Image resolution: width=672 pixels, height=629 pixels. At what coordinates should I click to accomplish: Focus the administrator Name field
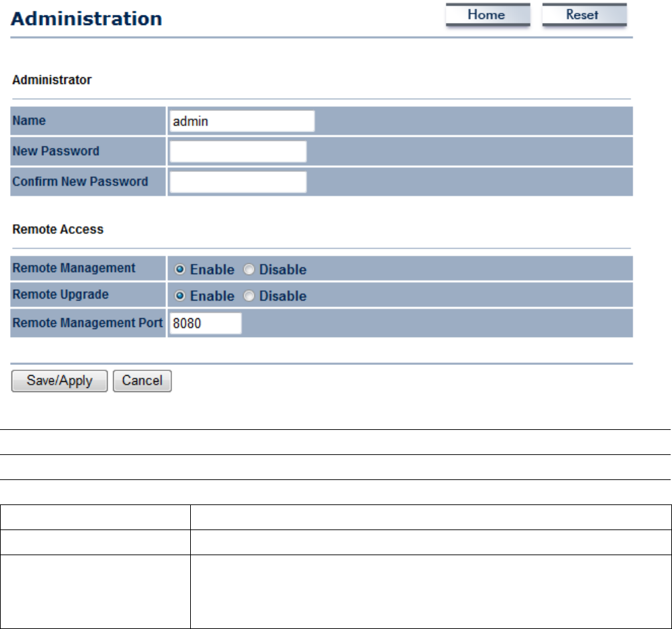coord(242,121)
